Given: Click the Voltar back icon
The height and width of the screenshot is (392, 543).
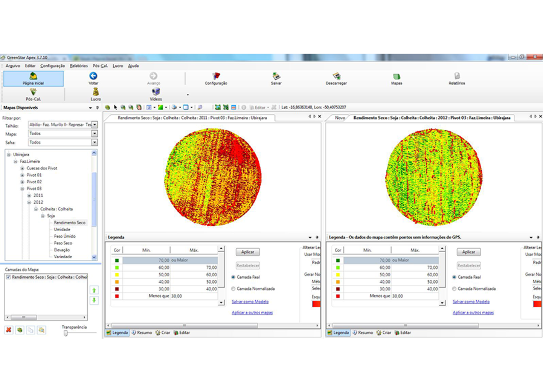Looking at the screenshot, I should [x=93, y=77].
